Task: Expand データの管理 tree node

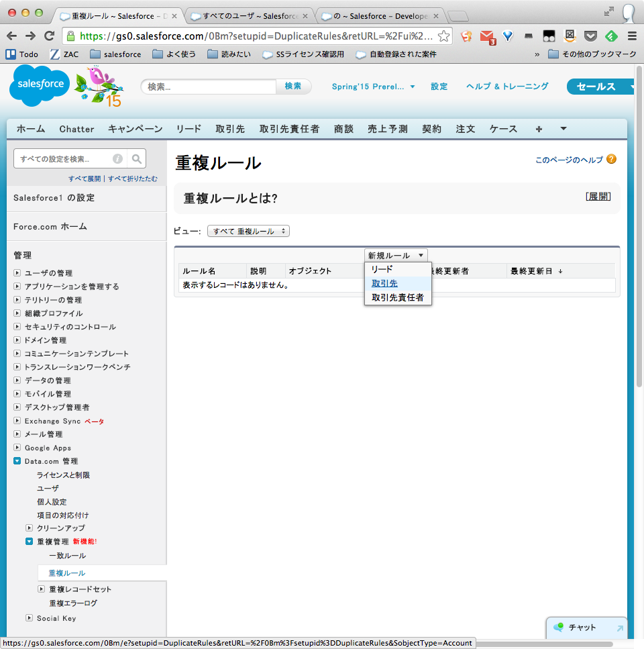Action: 17,380
